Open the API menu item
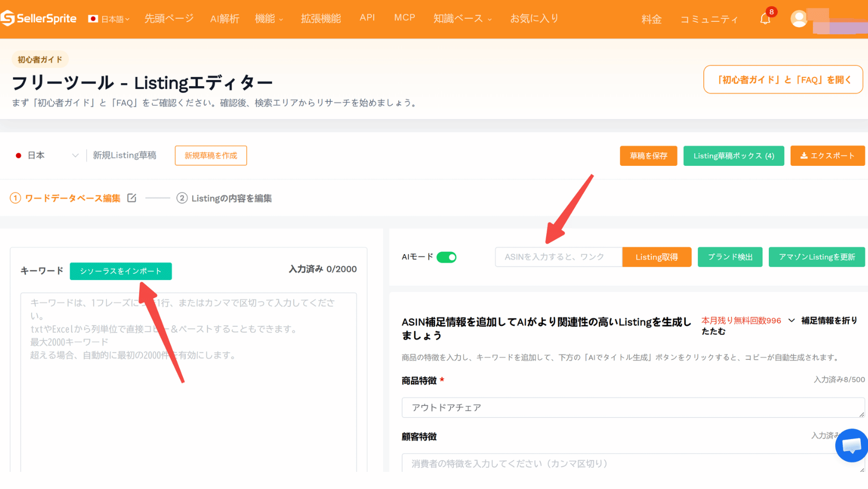Image resolution: width=868 pixels, height=489 pixels. [x=367, y=18]
